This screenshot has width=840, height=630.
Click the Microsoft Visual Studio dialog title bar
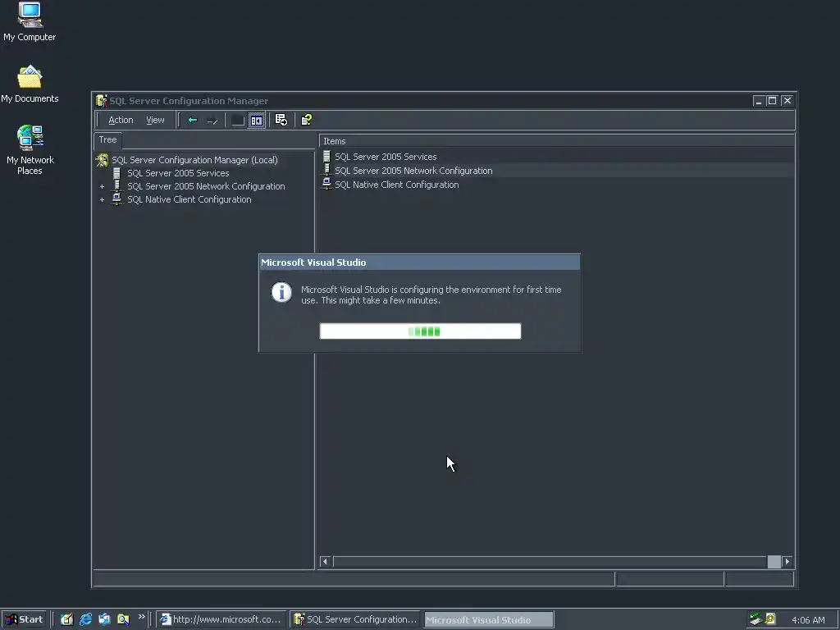point(419,262)
